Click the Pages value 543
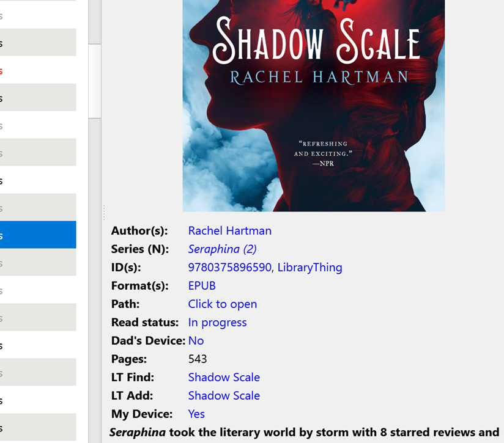The width and height of the screenshot is (504, 443). click(198, 359)
